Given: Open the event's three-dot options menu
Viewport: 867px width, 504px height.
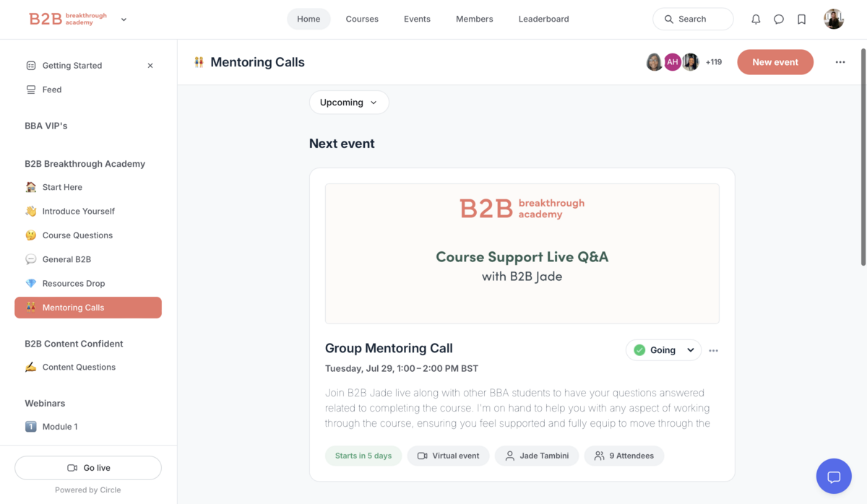Looking at the screenshot, I should coord(714,350).
